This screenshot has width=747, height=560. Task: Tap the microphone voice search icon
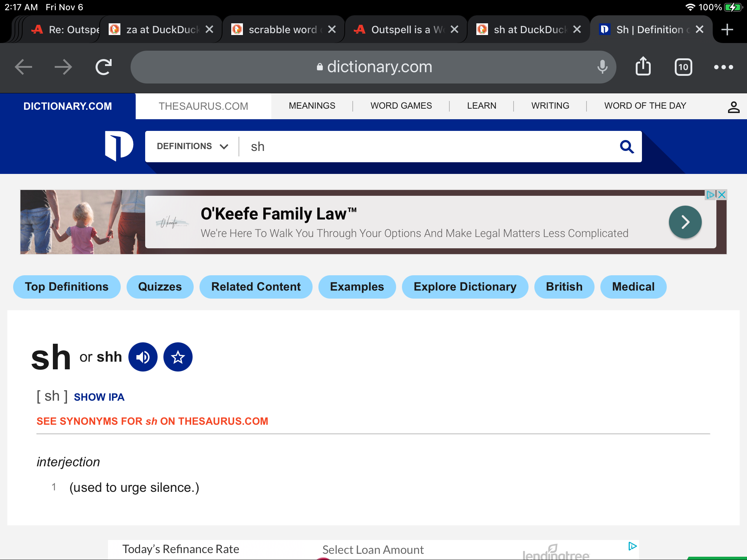602,67
